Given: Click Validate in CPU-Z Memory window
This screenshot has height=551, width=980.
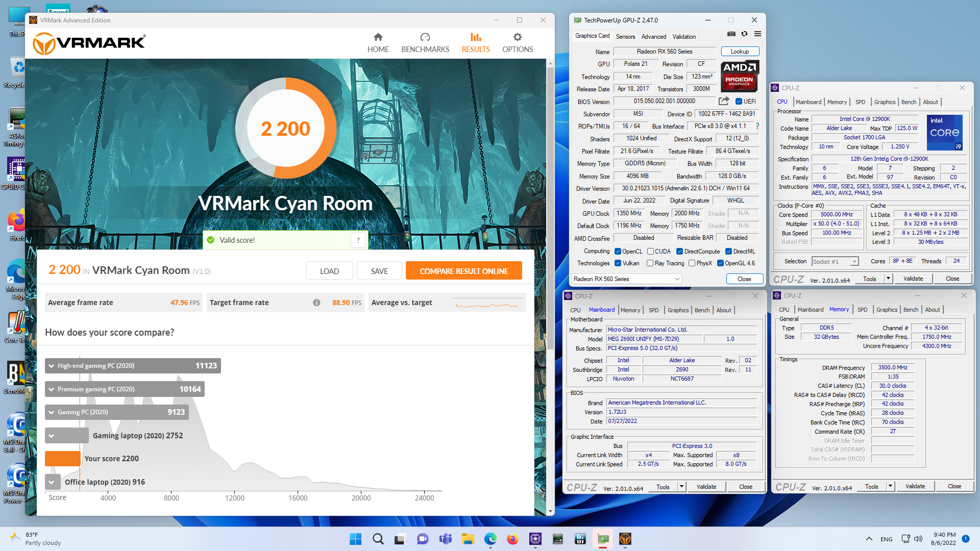Looking at the screenshot, I should coord(915,486).
